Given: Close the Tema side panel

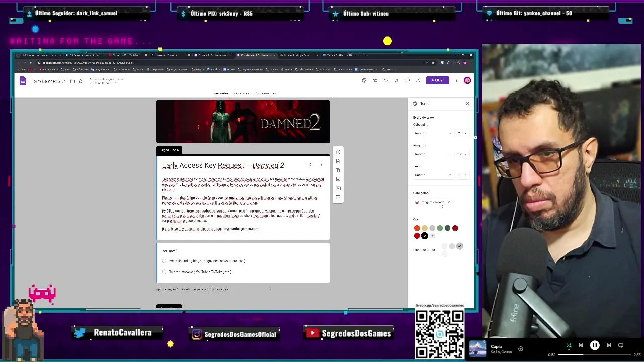Looking at the screenshot, I should click(x=467, y=104).
